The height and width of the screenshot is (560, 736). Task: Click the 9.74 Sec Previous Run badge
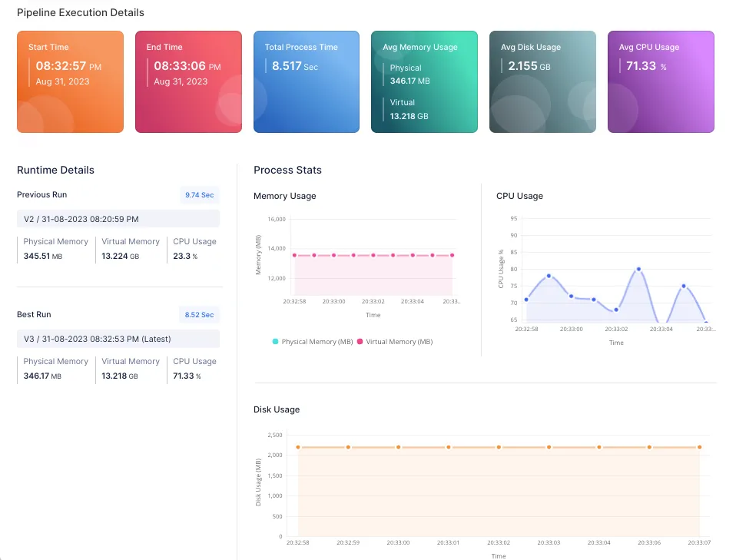(x=200, y=195)
